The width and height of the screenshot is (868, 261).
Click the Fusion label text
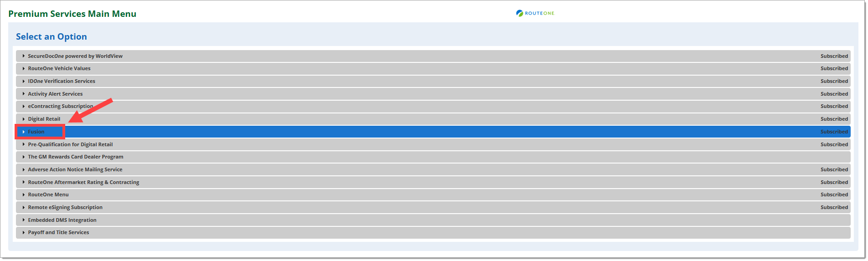pos(36,132)
